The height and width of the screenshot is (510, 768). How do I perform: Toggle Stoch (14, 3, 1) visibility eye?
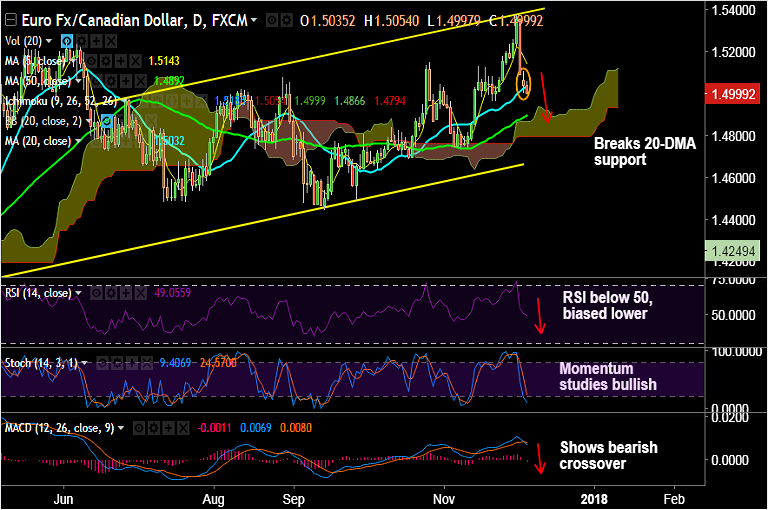[102, 363]
